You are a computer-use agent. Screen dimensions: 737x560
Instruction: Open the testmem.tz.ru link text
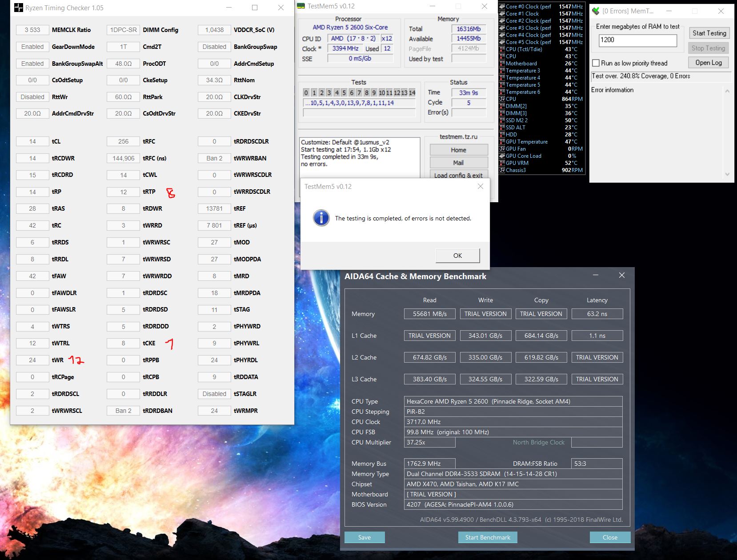coord(458,137)
